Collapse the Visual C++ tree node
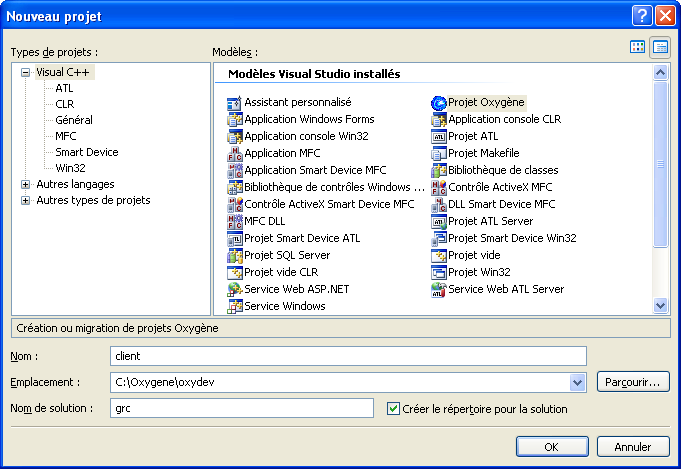The width and height of the screenshot is (681, 469). [x=26, y=73]
